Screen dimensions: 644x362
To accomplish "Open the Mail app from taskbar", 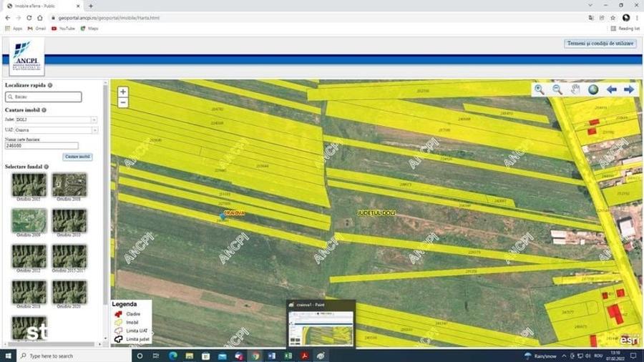I will (x=223, y=356).
